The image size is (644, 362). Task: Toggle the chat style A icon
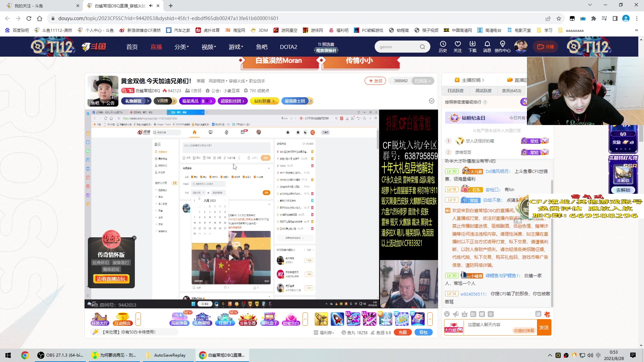464,314
